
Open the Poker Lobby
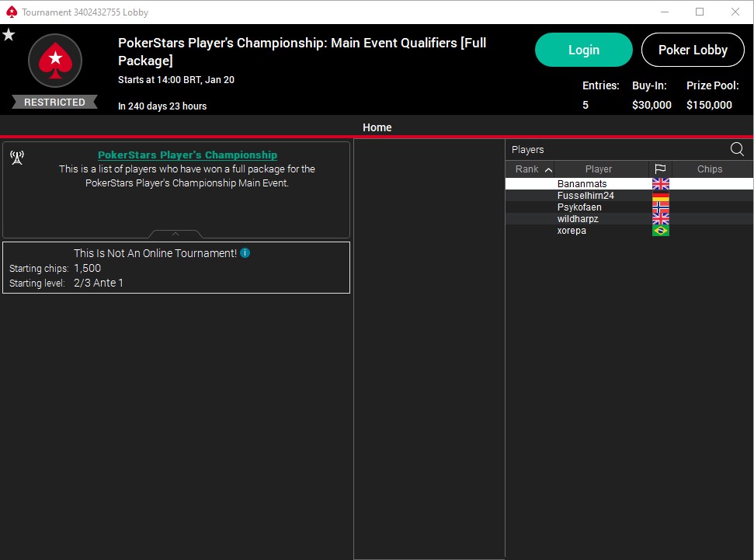click(693, 50)
